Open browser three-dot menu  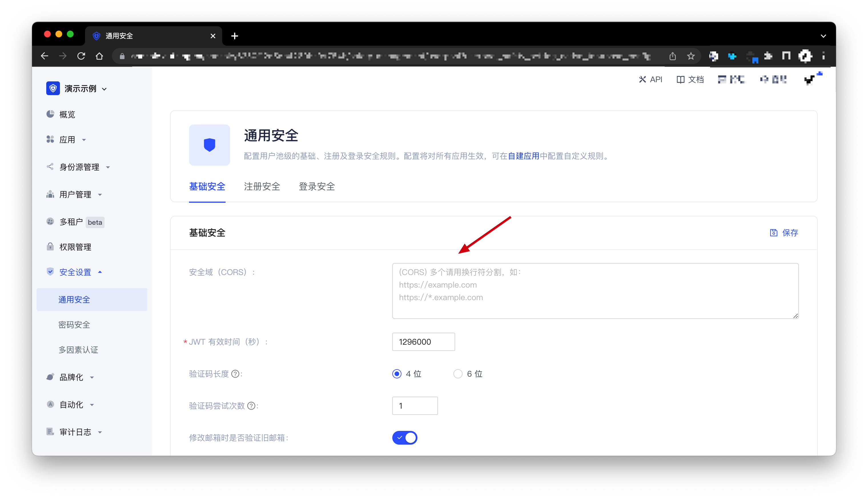pos(823,56)
